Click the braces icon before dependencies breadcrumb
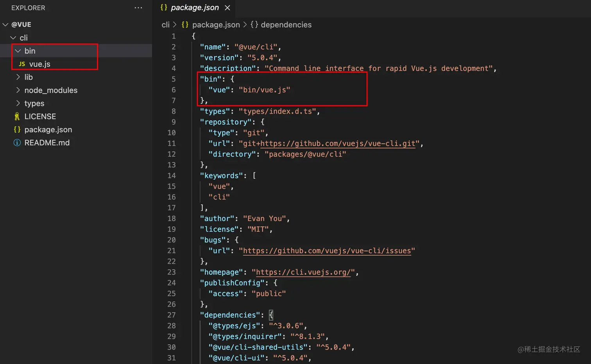591x364 pixels. tap(254, 25)
